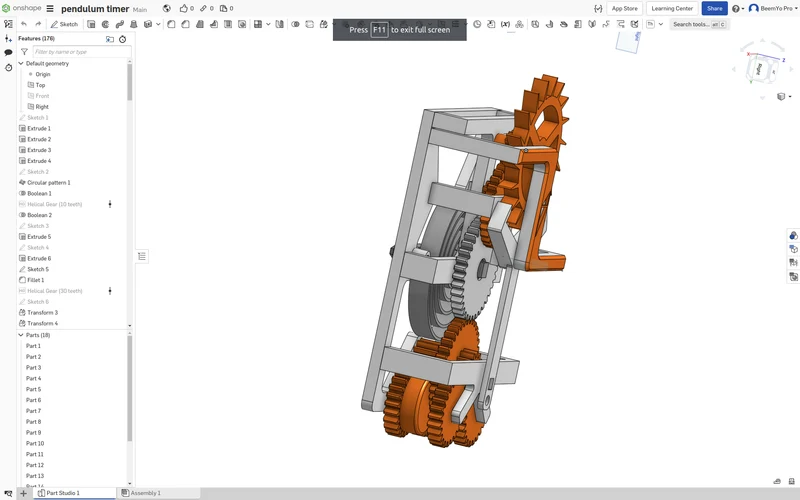Select the Sketch tool

pos(64,24)
